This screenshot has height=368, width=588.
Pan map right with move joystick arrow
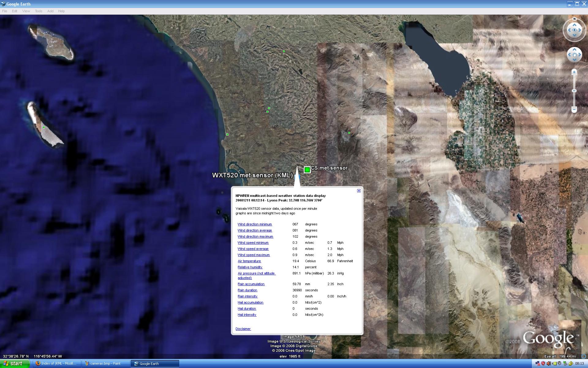pos(580,55)
